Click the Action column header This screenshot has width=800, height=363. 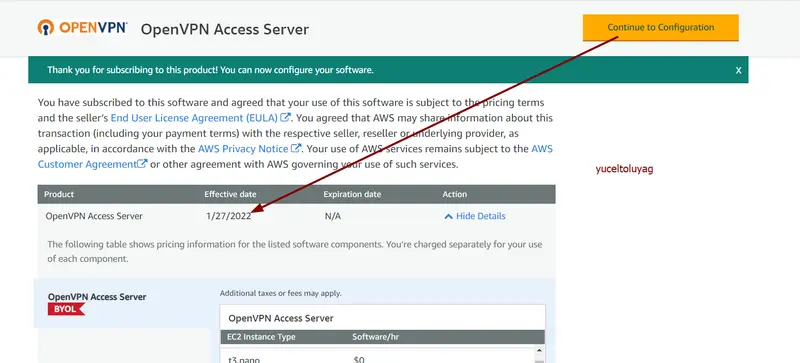[x=455, y=195]
